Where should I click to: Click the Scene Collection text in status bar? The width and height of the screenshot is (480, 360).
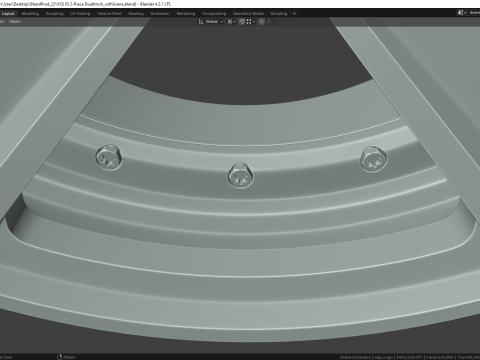[x=355, y=357]
